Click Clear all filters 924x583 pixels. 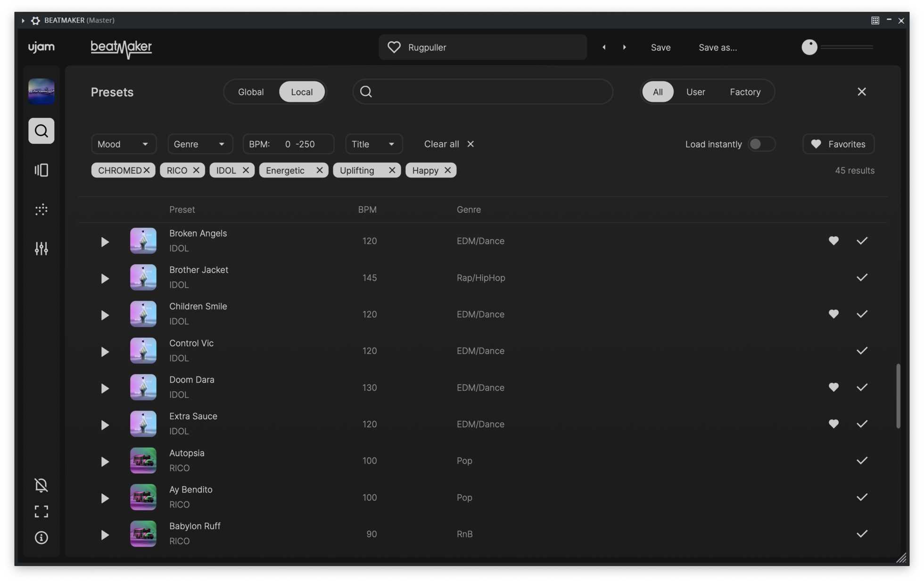[449, 144]
